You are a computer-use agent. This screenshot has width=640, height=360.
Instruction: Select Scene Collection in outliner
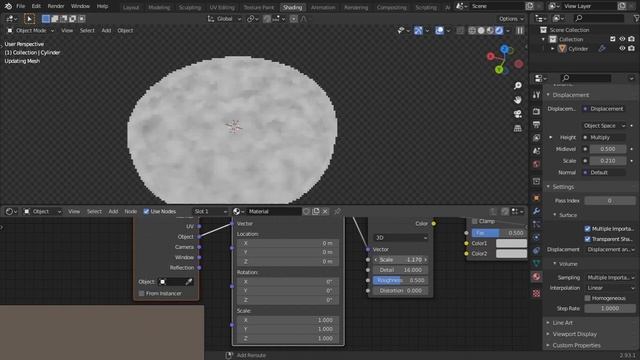tap(569, 30)
